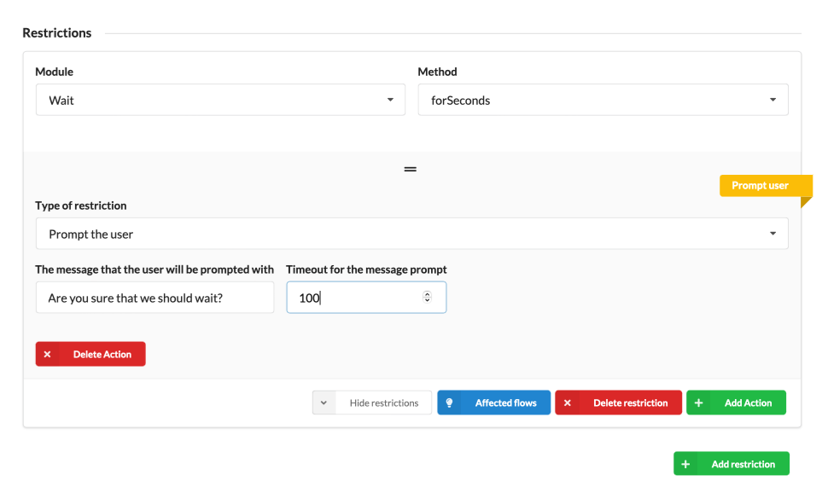Collapse with the Hide restrictions button
Screen dimensions: 828x504
(x=372, y=403)
